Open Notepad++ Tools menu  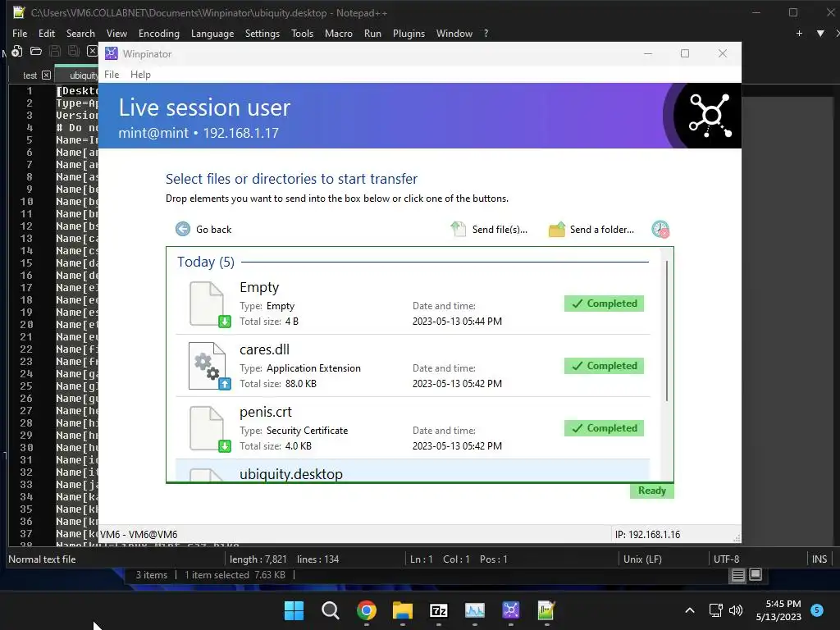point(302,33)
